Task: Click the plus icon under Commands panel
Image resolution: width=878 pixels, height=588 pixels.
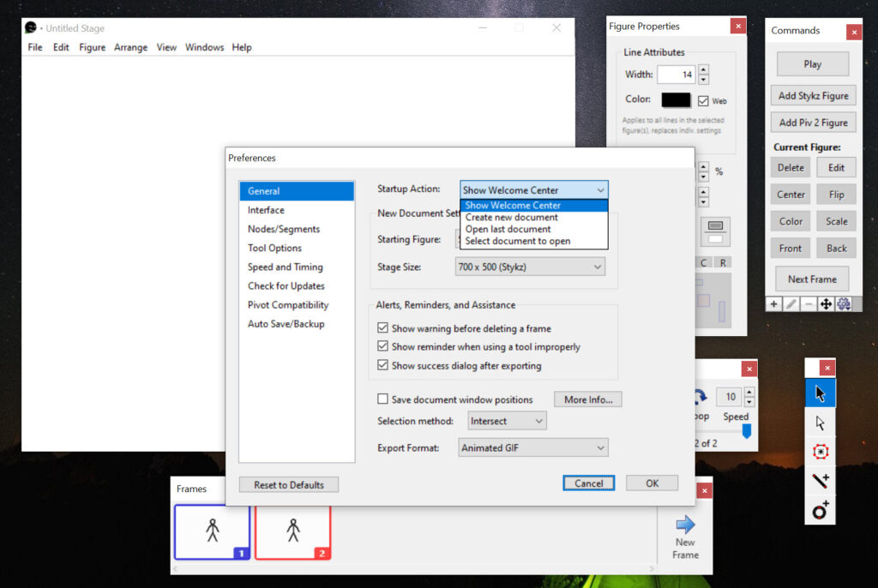Action: point(773,304)
